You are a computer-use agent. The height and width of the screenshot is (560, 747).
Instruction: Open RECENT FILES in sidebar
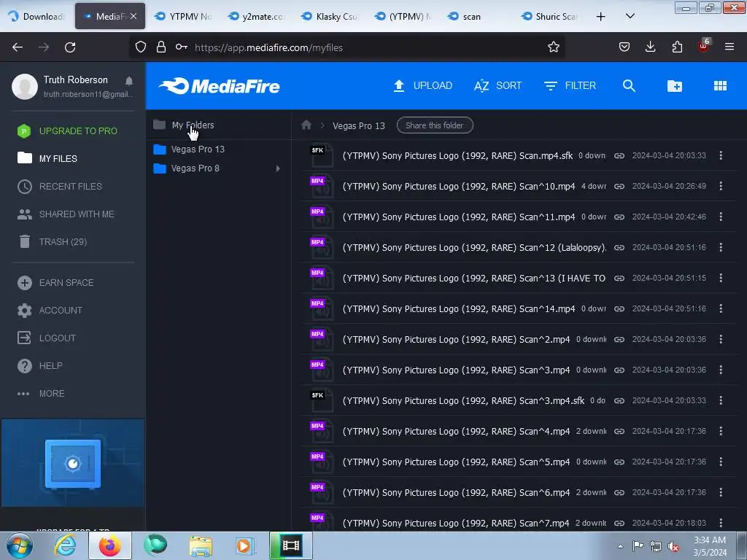60,186
